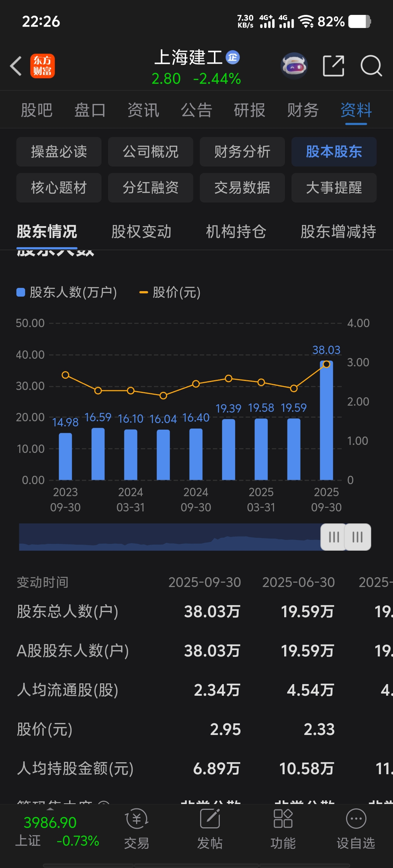The height and width of the screenshot is (868, 393).
Task: Open 交易数据 section button
Action: pos(242,188)
